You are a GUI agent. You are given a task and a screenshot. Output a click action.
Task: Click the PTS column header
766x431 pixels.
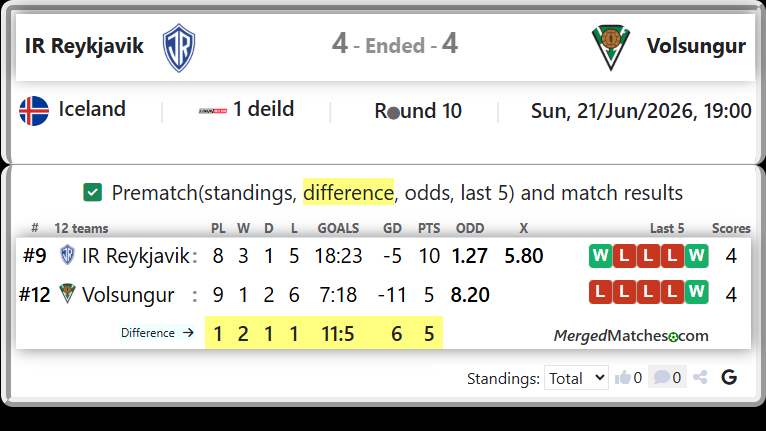[429, 228]
